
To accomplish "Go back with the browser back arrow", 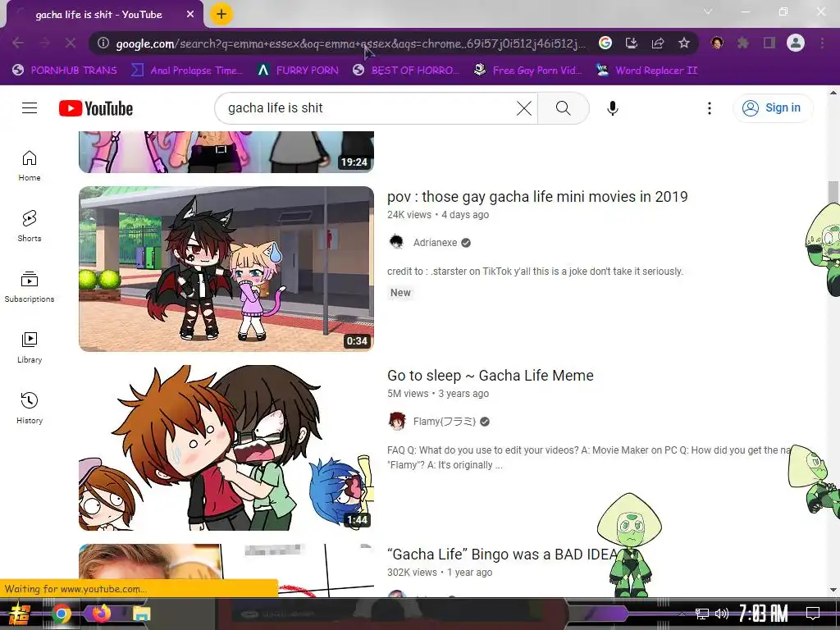I will coord(18,43).
